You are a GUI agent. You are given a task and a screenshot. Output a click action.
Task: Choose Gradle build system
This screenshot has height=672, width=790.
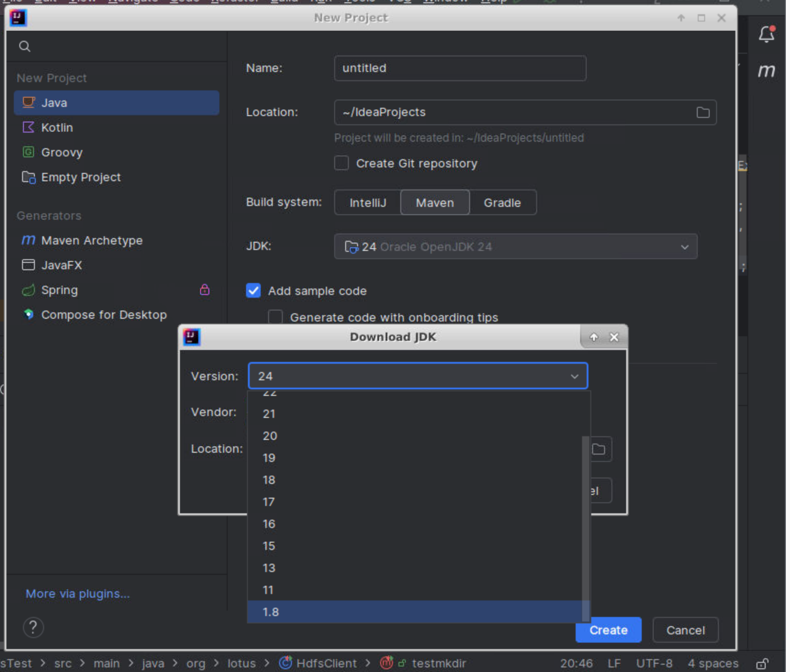point(502,203)
